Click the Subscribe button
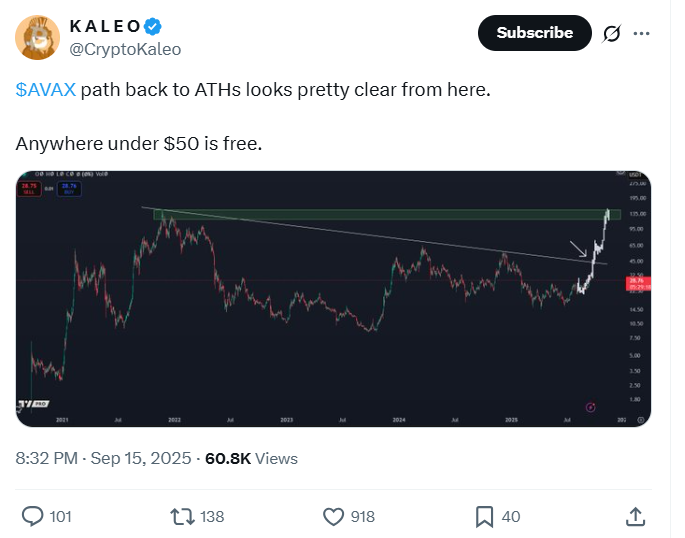This screenshot has height=538, width=685. 534,33
